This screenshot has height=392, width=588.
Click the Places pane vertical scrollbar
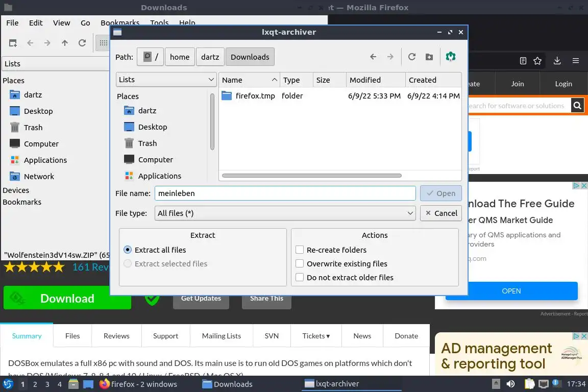[212, 122]
